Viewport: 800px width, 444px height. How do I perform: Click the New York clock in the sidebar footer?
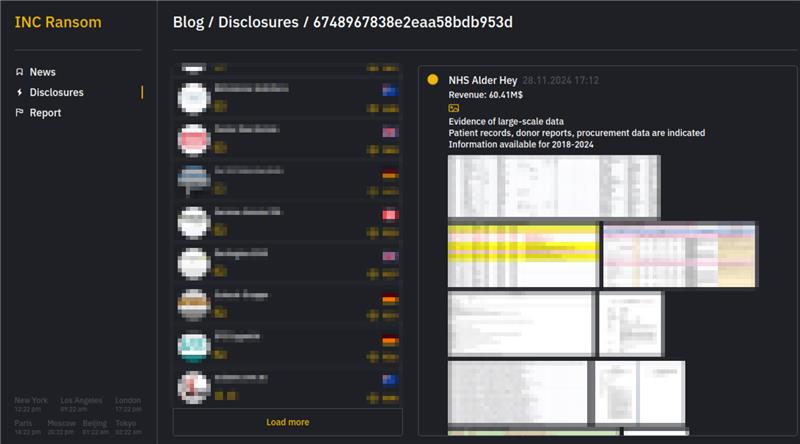coord(31,405)
